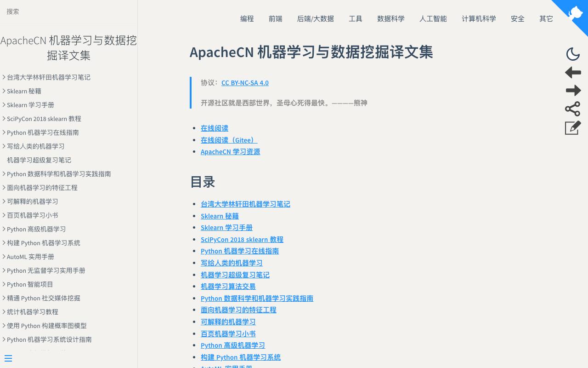The width and height of the screenshot is (588, 368).
Task: Open 机器学习算法交易 content link
Action: 228,287
